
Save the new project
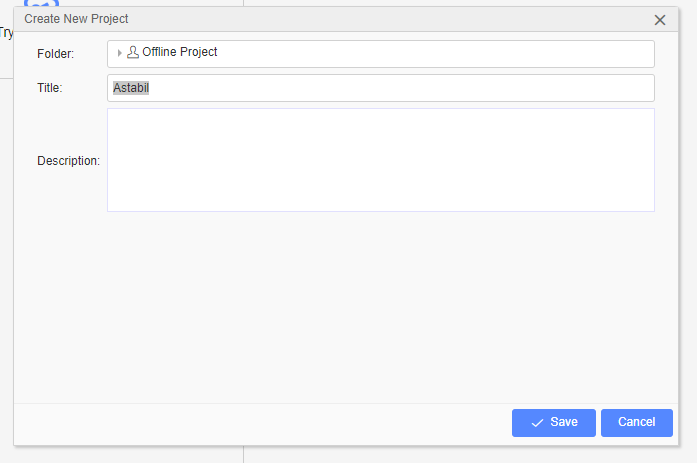click(x=553, y=423)
